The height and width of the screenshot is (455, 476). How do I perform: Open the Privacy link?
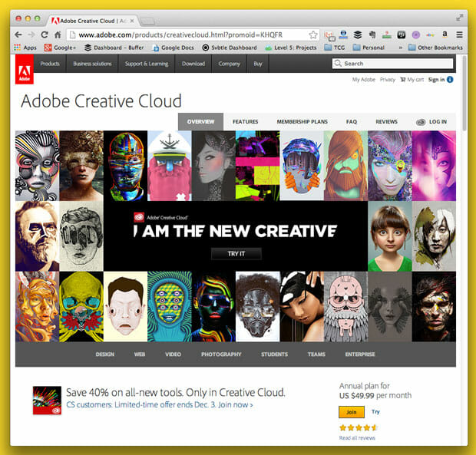pyautogui.click(x=388, y=80)
